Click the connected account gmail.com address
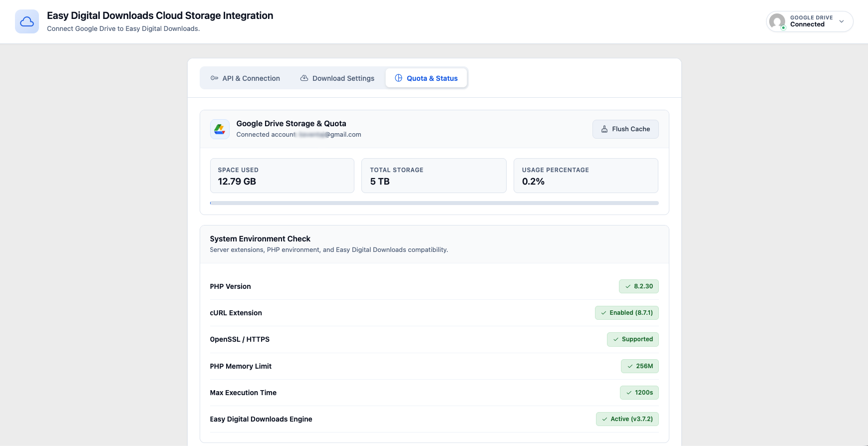The height and width of the screenshot is (446, 868). [330, 135]
